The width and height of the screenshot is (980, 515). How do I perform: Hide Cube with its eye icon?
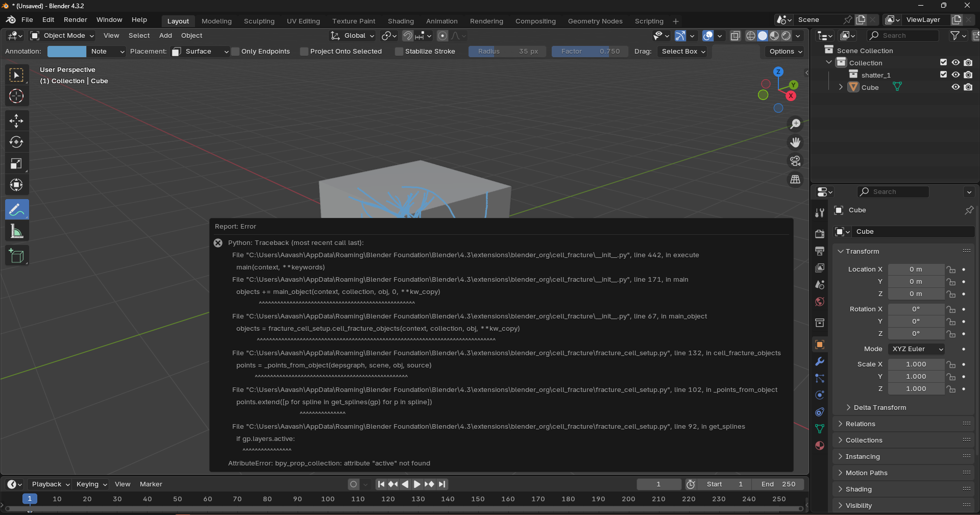click(x=955, y=87)
